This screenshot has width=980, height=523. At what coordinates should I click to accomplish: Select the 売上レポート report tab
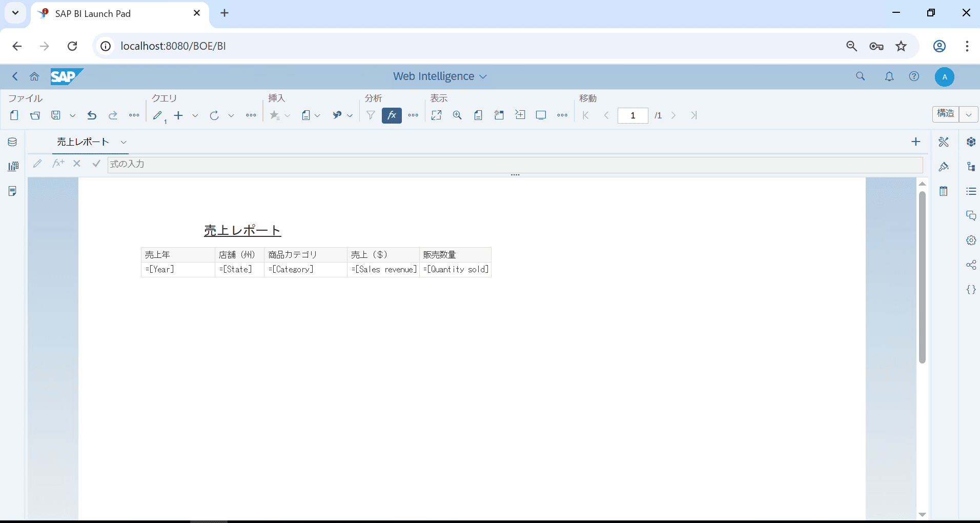click(83, 142)
